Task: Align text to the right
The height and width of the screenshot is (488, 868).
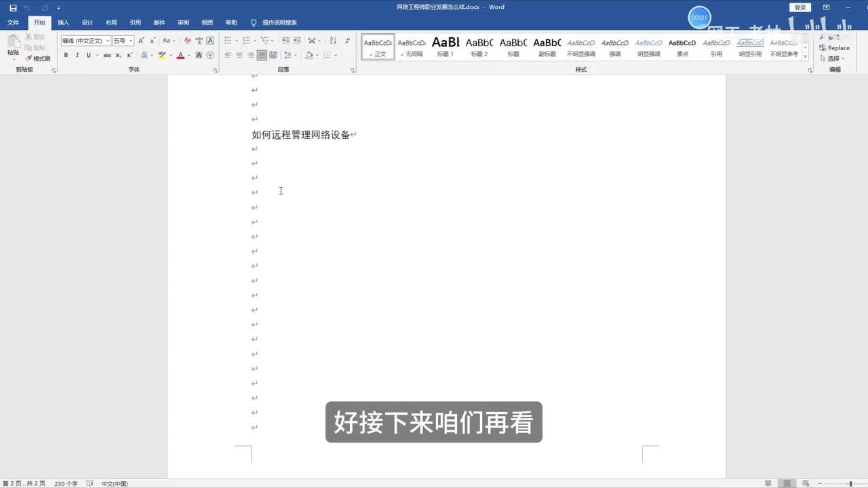Action: click(x=251, y=55)
